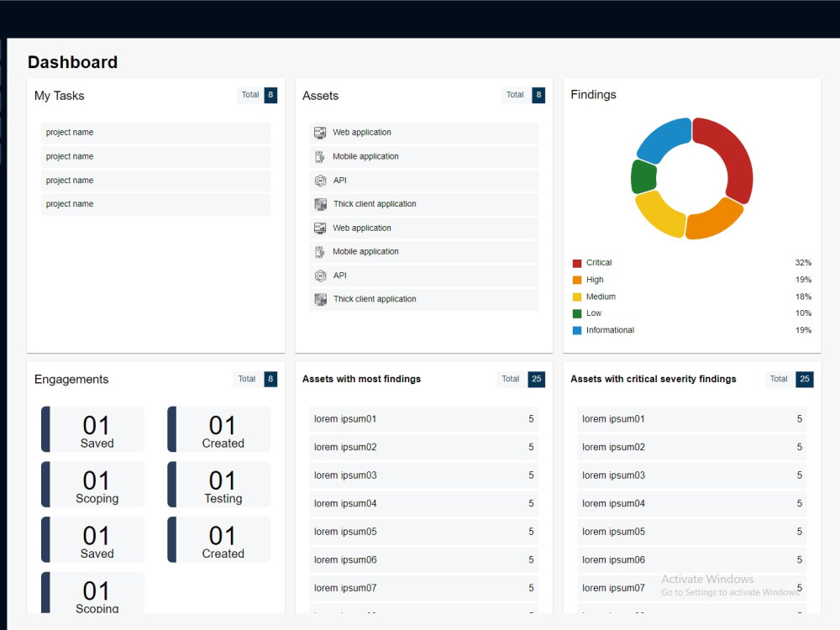Click the red Critical legend swatch
The width and height of the screenshot is (840, 630).
point(577,263)
